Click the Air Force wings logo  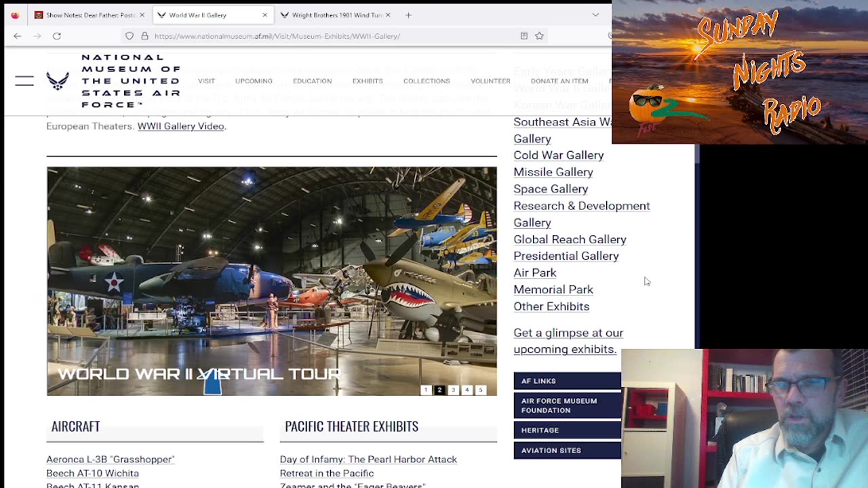[x=58, y=81]
